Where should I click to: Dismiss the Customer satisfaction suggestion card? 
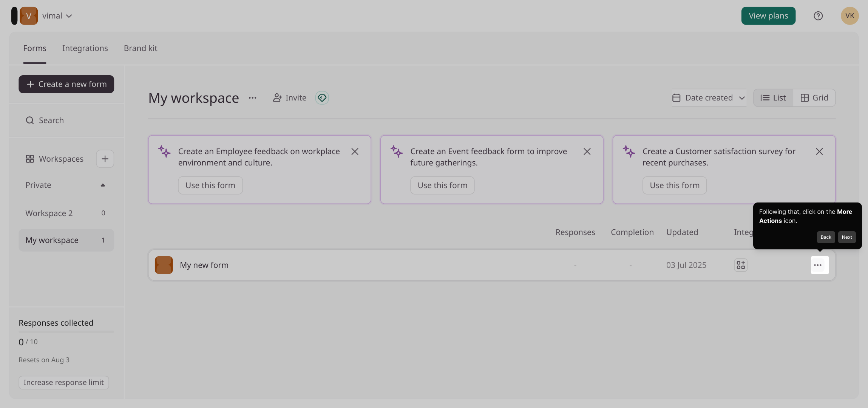(819, 151)
